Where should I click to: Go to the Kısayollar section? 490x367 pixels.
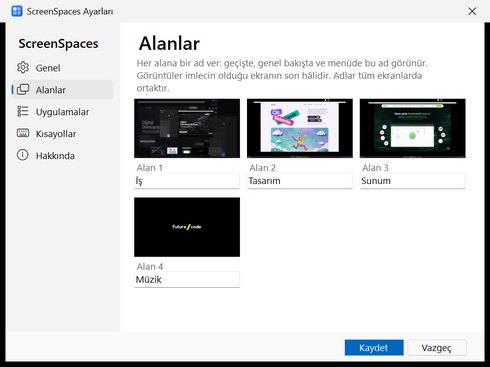point(62,134)
